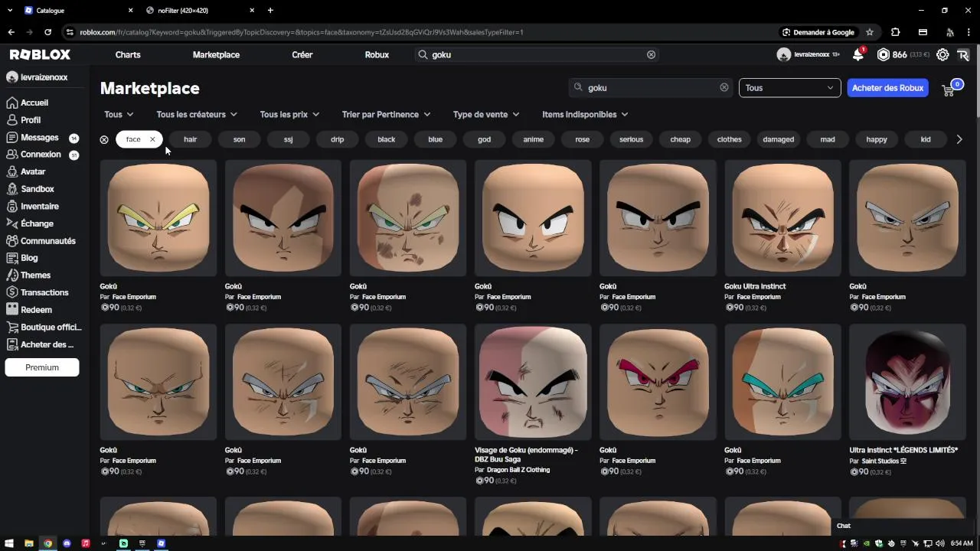
Task: Open the Trier par Pertinence dropdown
Action: (x=386, y=115)
